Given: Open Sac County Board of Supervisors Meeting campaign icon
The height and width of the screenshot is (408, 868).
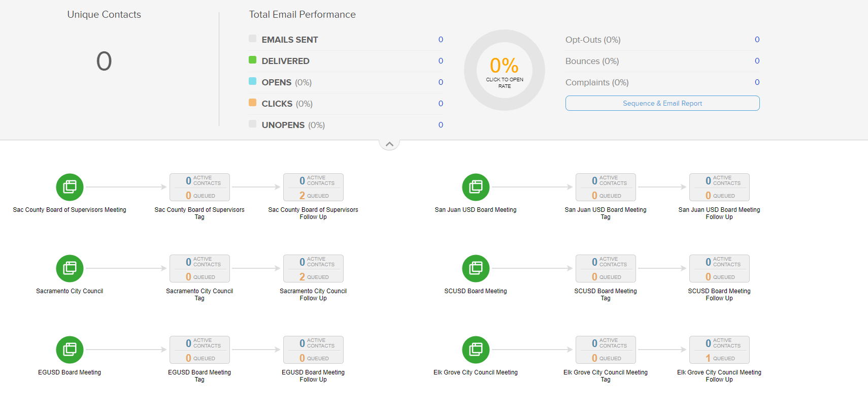Looking at the screenshot, I should [x=70, y=187].
